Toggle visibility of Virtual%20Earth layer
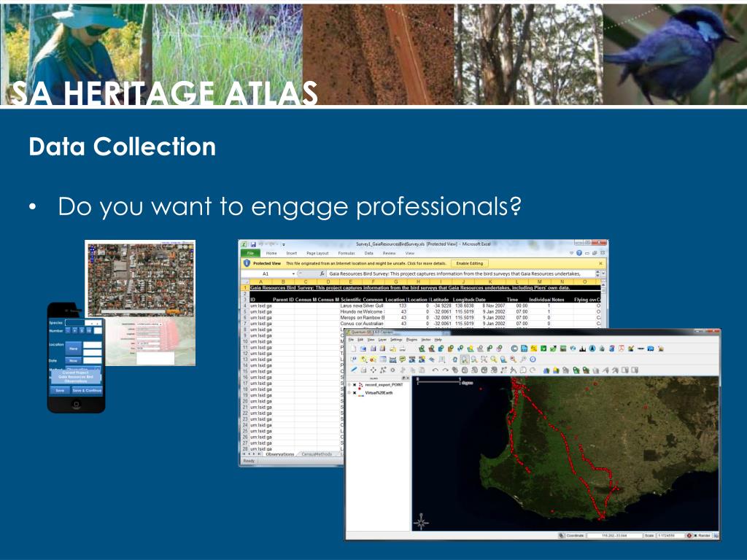The height and width of the screenshot is (560, 747). 355,393
